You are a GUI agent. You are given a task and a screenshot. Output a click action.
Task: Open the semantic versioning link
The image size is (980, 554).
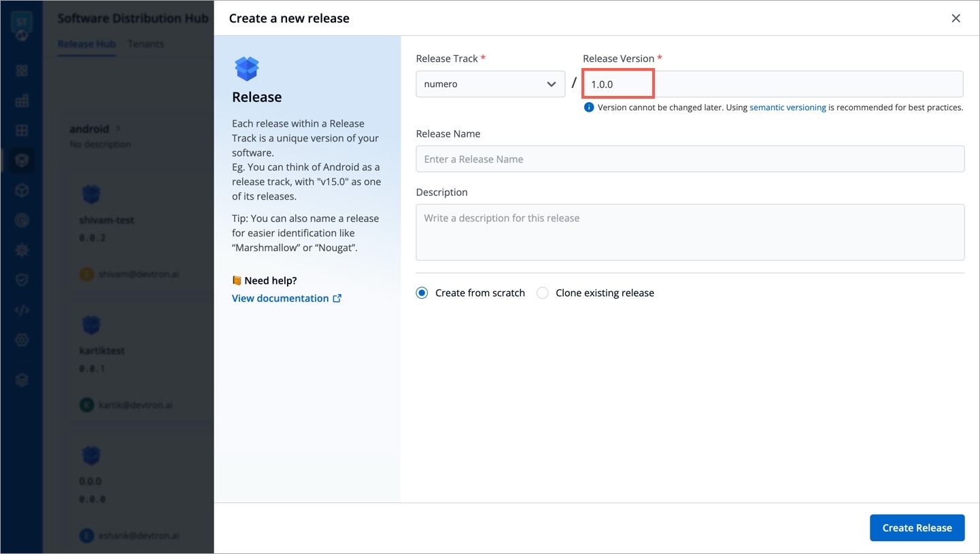pos(788,108)
